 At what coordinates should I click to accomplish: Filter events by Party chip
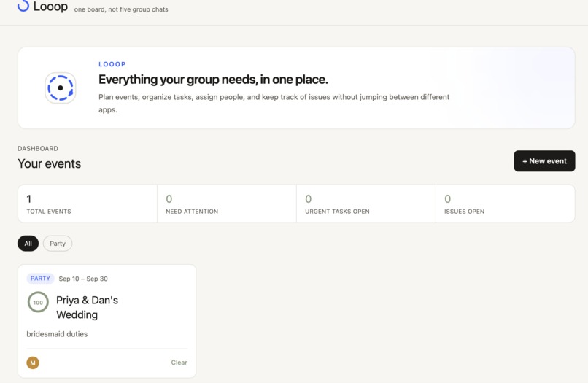[x=58, y=244]
